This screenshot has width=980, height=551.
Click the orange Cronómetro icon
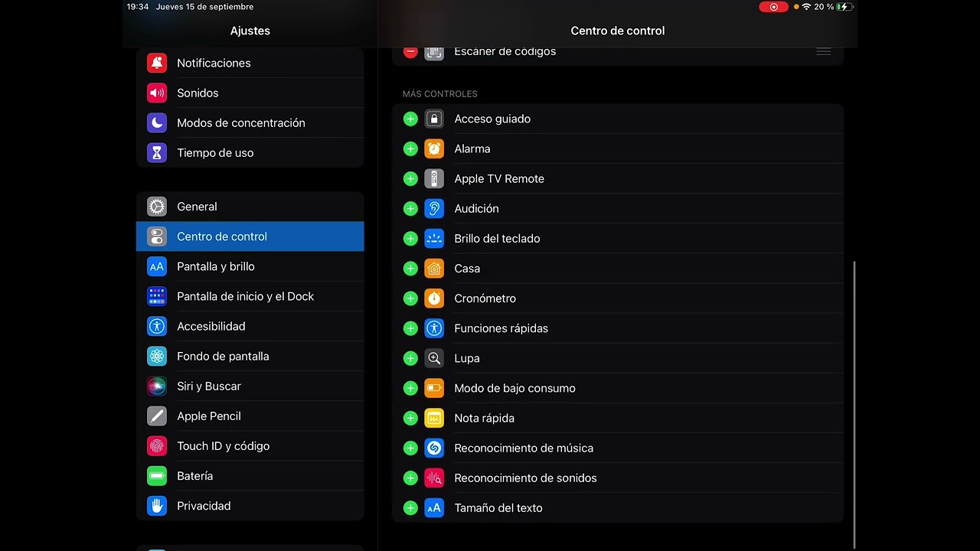[x=434, y=298]
